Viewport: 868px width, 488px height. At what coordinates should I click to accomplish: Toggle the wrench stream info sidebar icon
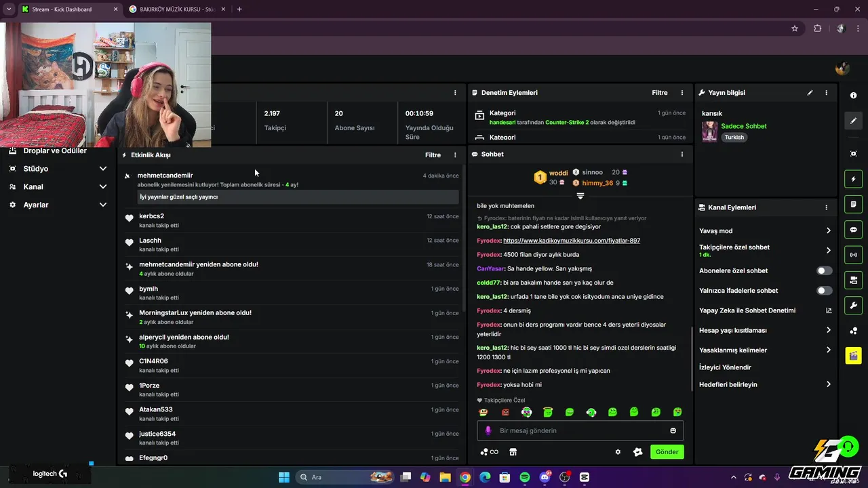(x=853, y=305)
